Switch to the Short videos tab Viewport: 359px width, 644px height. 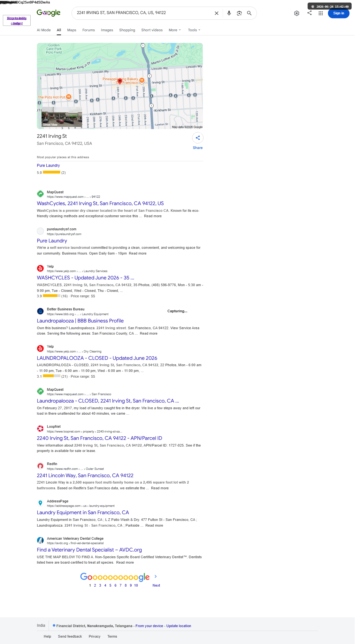[x=152, y=30]
